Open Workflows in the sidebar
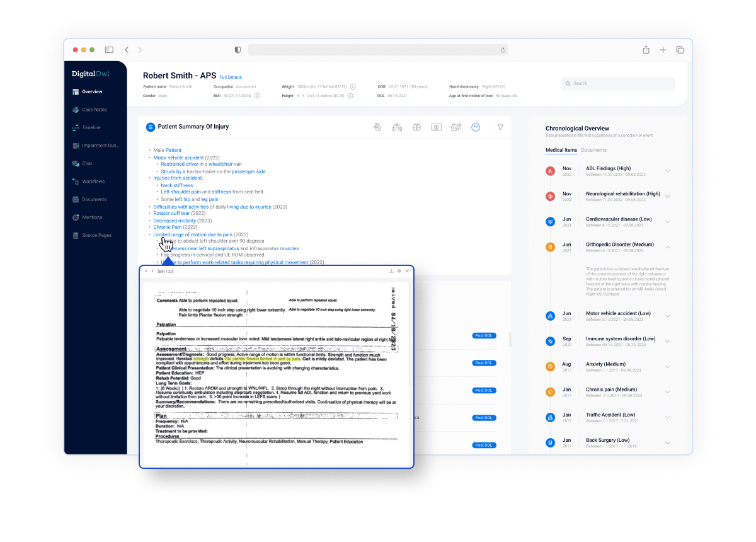 [88, 182]
